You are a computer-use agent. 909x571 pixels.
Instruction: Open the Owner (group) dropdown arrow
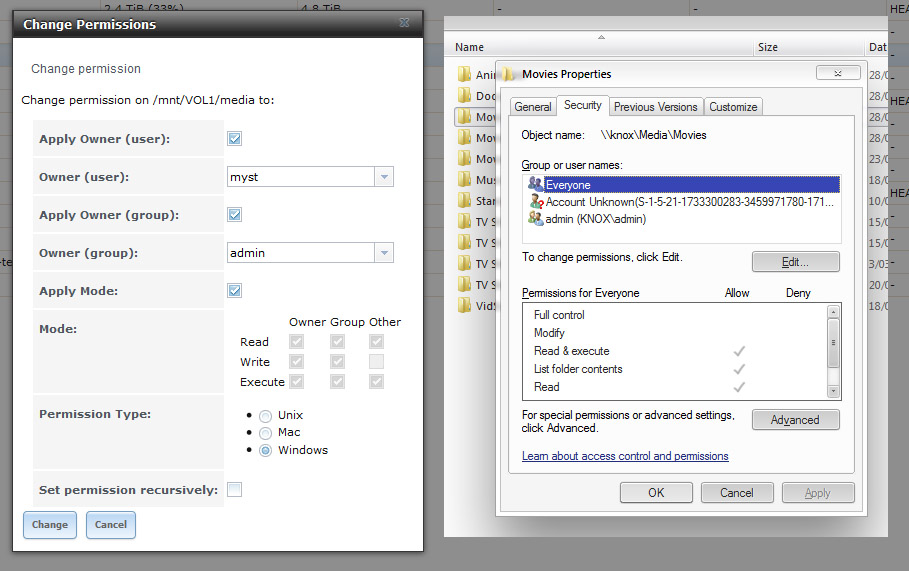384,253
